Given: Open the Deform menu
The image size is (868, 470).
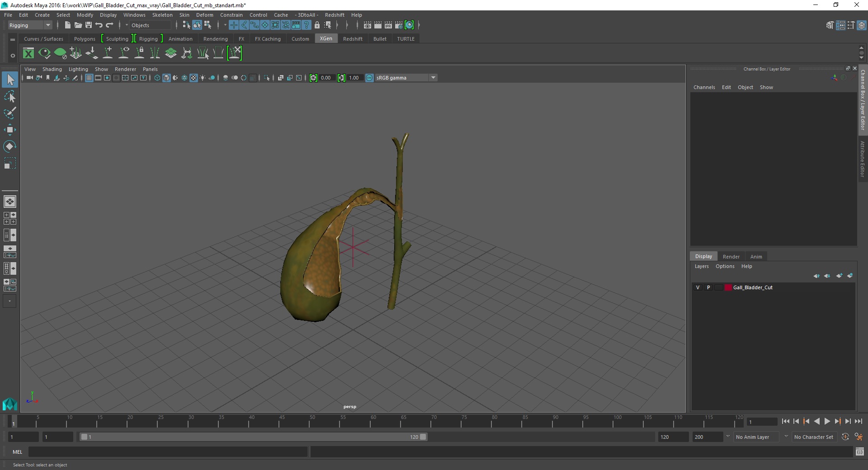Looking at the screenshot, I should coord(204,15).
